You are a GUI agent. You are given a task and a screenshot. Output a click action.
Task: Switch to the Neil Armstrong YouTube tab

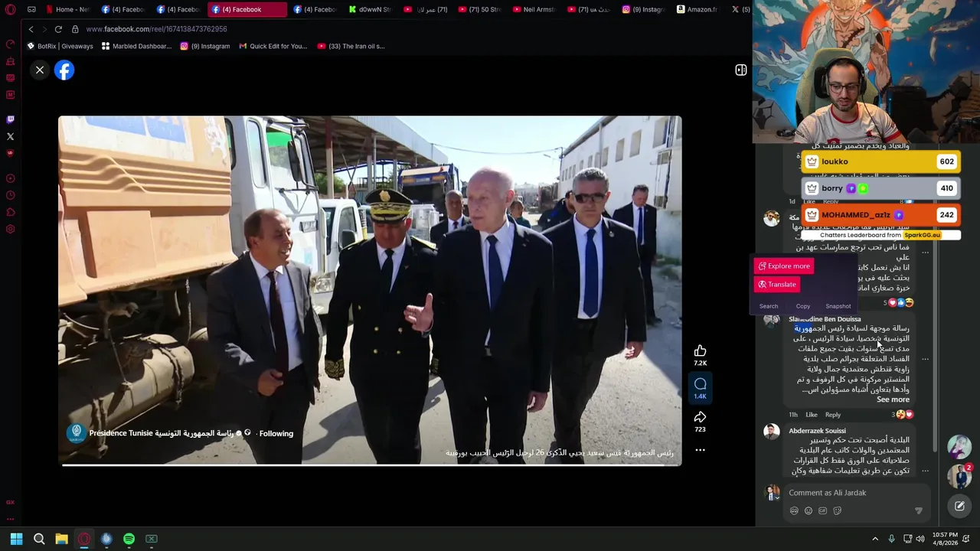pos(534,9)
